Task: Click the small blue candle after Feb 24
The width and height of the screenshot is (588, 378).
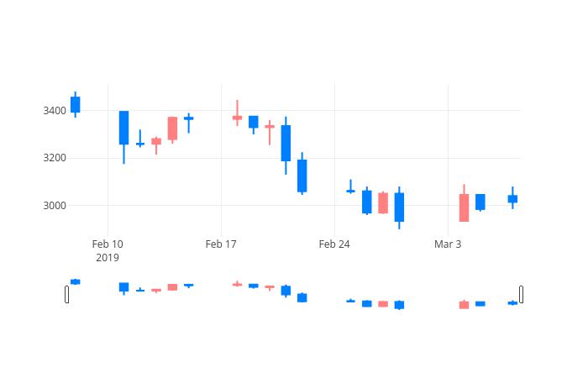Action: coord(350,191)
